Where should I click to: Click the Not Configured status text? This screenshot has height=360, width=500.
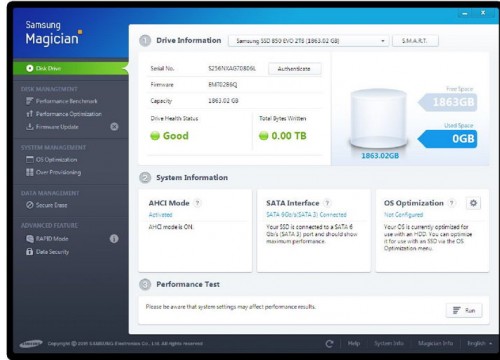point(403,215)
